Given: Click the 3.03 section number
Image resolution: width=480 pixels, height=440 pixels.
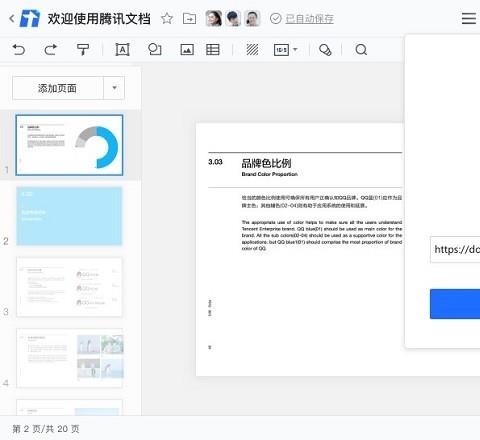Looking at the screenshot, I should (215, 162).
